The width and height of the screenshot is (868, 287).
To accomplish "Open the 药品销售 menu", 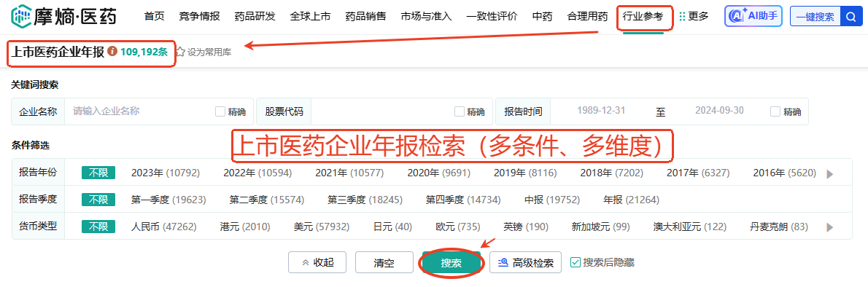I will pyautogui.click(x=366, y=17).
